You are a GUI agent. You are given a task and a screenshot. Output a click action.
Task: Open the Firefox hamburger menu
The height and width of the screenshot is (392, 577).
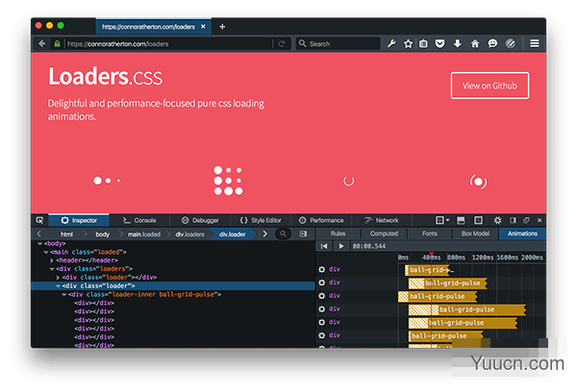click(x=535, y=43)
